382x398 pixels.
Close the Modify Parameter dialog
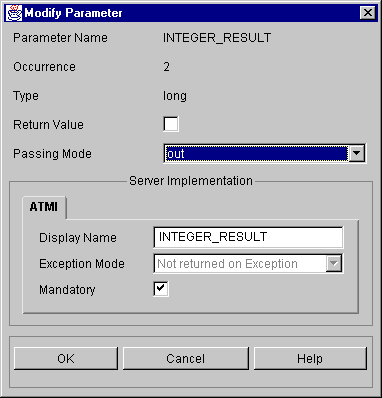(368, 13)
